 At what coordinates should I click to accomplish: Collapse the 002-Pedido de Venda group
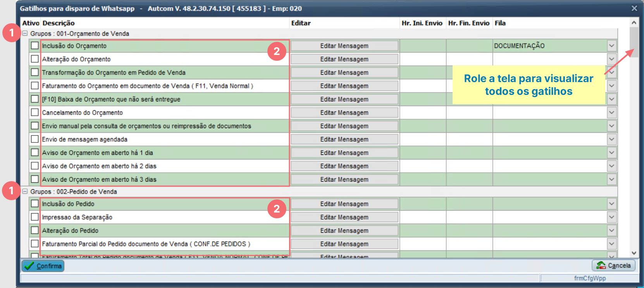[25, 192]
